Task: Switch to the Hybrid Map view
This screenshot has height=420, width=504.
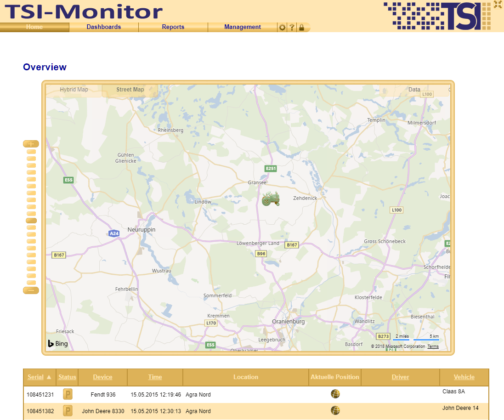Action: click(74, 90)
